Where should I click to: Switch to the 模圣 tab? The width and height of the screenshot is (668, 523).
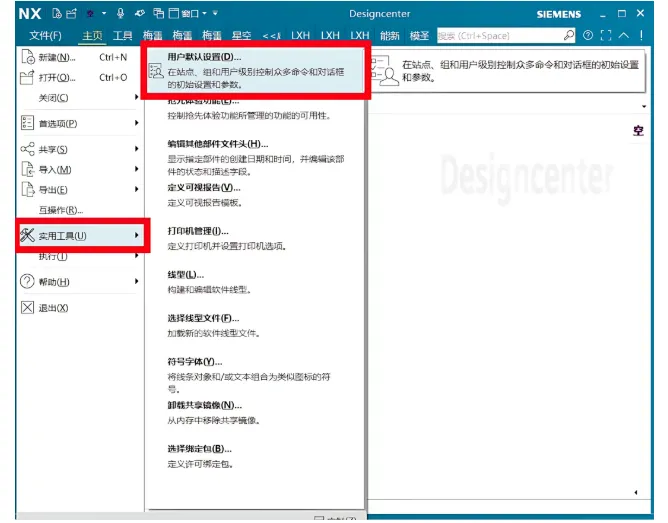(x=419, y=35)
